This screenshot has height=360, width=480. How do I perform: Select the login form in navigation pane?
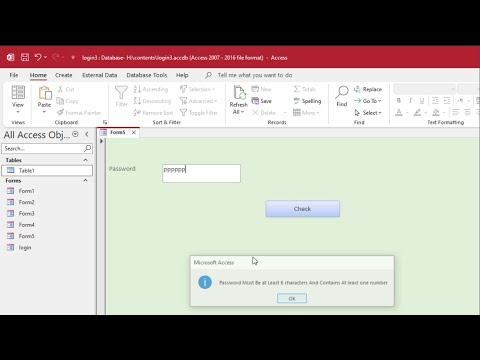(x=47, y=247)
